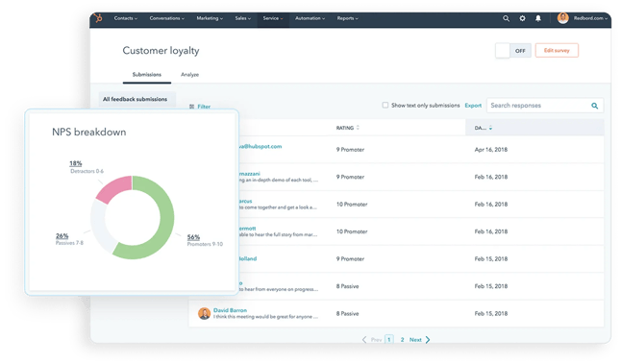Click the RATING column header
Screen dimensions: 621x364
(345, 128)
